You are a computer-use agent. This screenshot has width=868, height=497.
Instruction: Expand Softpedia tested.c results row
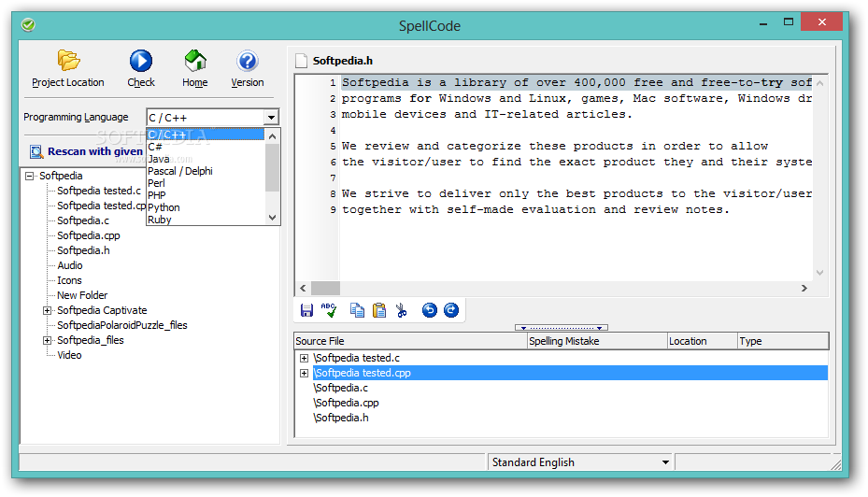304,358
